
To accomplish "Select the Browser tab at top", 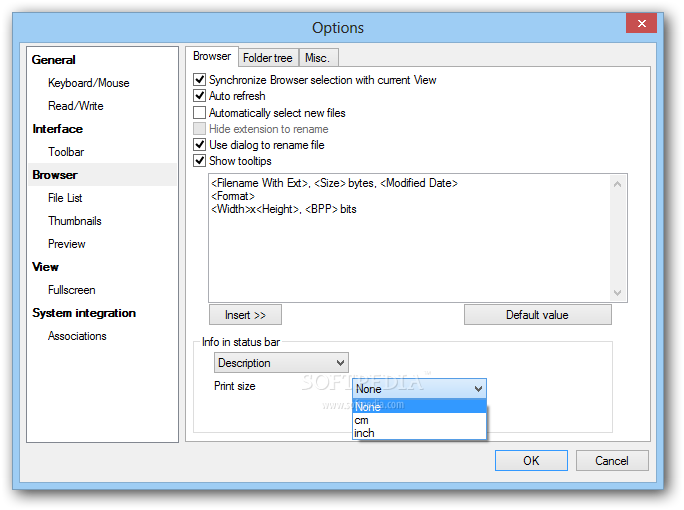I will coord(212,56).
